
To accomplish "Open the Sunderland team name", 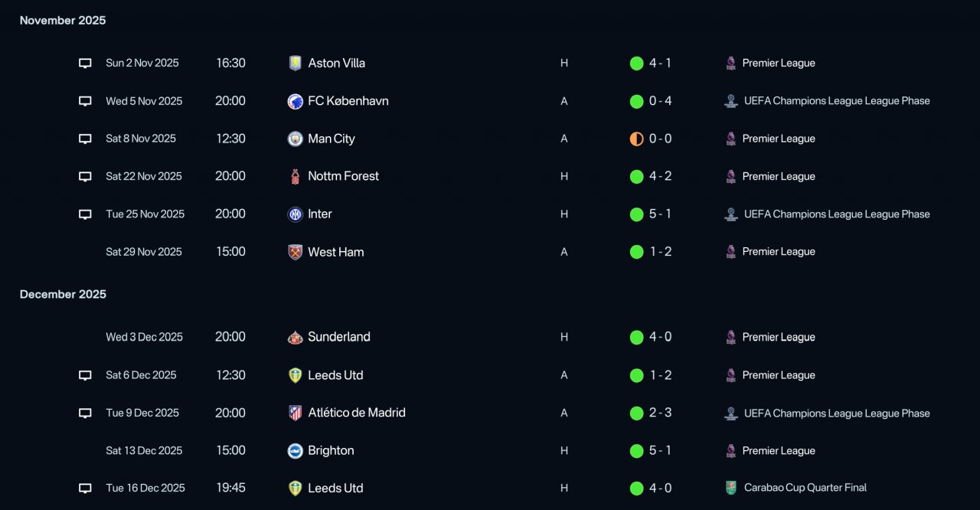I will [338, 337].
